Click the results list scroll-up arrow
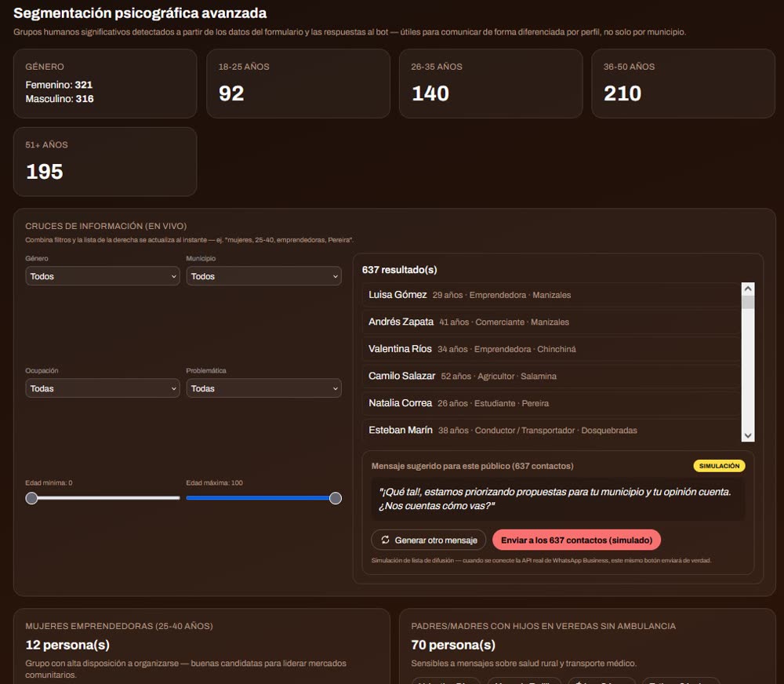 [x=748, y=289]
